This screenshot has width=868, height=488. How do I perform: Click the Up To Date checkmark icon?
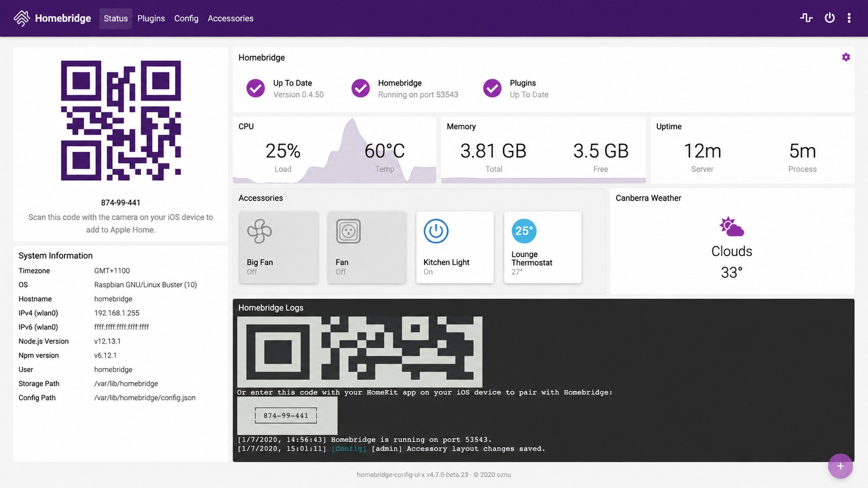pyautogui.click(x=255, y=88)
